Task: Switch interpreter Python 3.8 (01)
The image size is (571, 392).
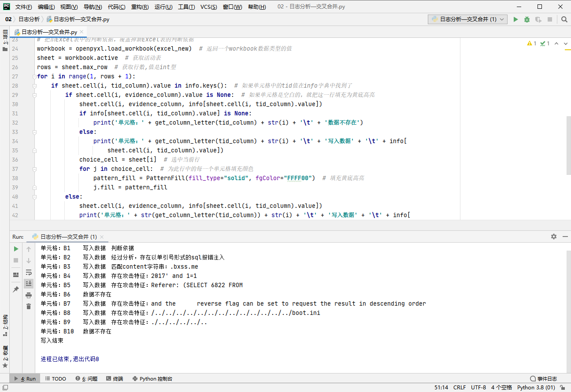Action: click(x=536, y=388)
